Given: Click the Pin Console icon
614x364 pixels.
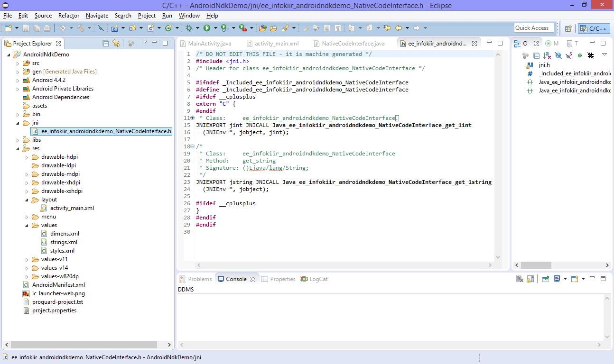Looking at the screenshot, I should tap(546, 279).
